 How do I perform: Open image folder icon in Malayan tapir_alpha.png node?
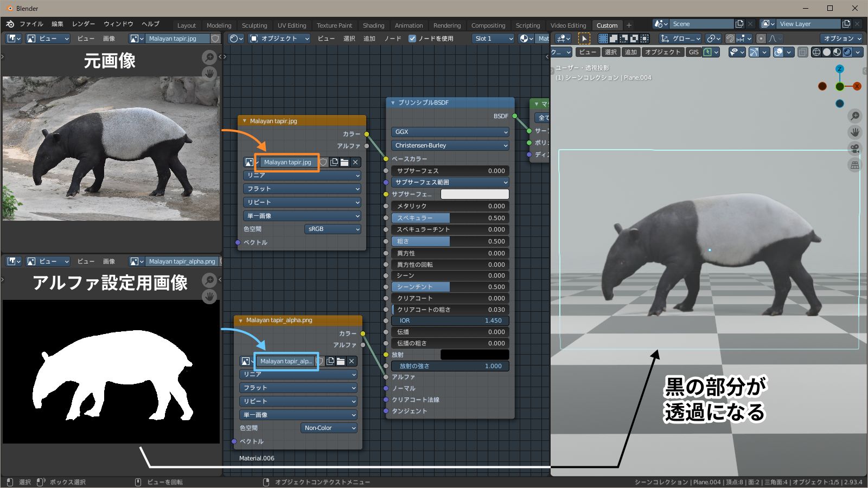pos(341,361)
